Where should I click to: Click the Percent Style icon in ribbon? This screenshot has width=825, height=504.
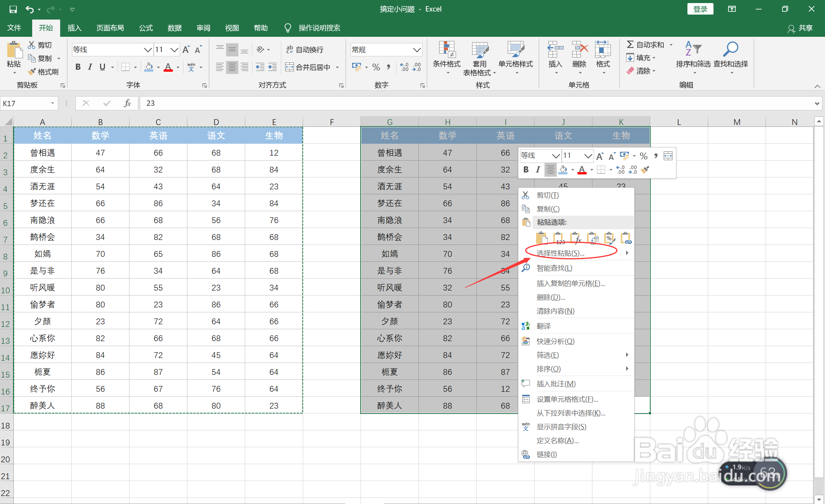pyautogui.click(x=376, y=67)
